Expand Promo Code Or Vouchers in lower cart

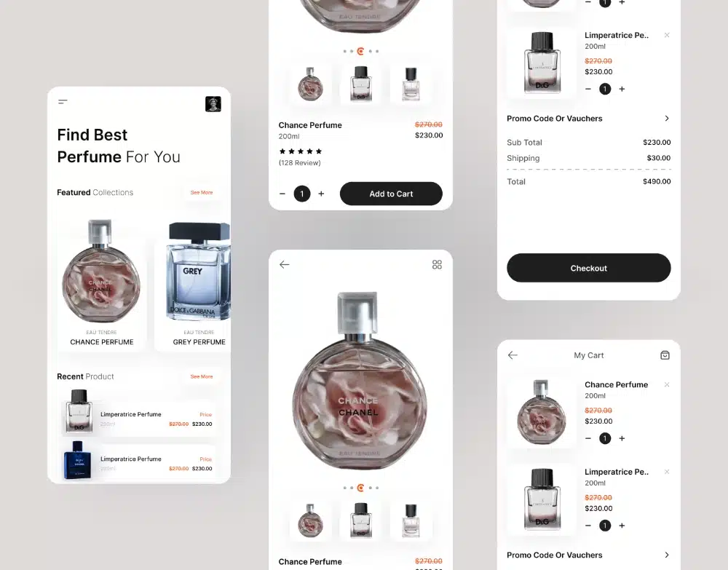588,555
